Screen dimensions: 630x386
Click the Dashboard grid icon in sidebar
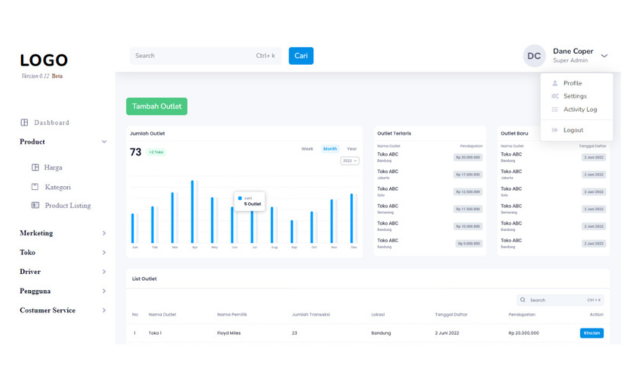pos(24,123)
